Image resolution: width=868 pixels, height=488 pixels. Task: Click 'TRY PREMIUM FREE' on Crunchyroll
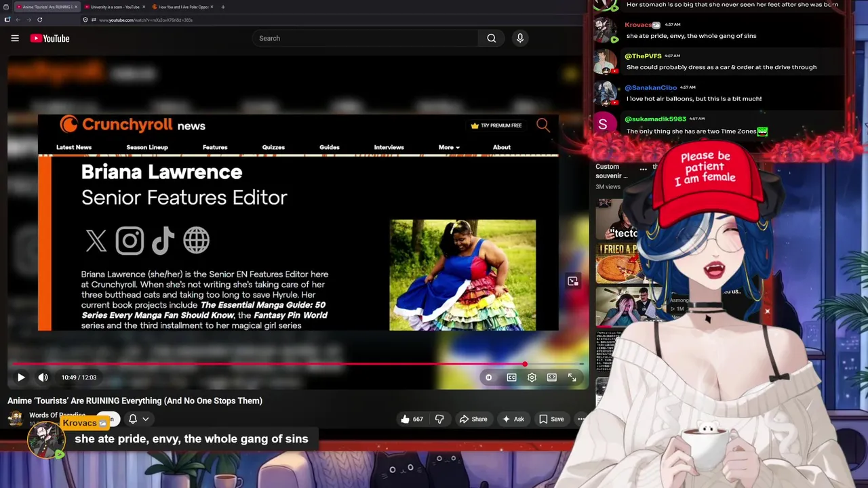[x=496, y=125]
